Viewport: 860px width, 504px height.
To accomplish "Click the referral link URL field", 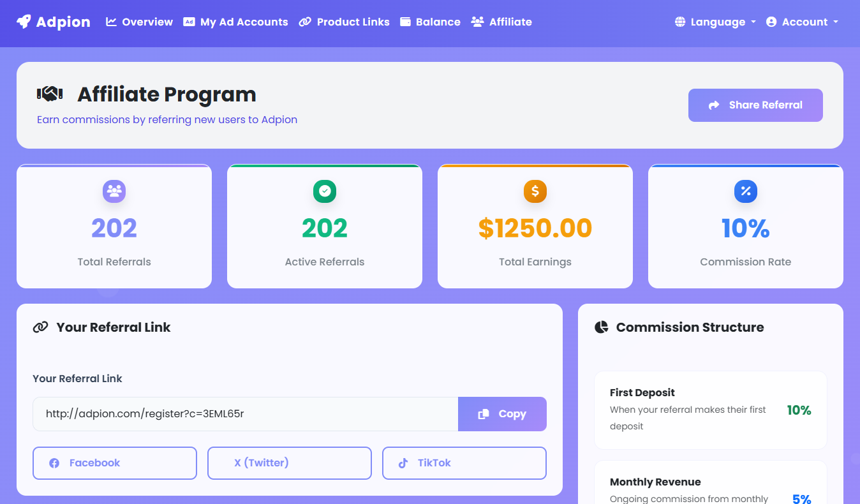I will (246, 414).
